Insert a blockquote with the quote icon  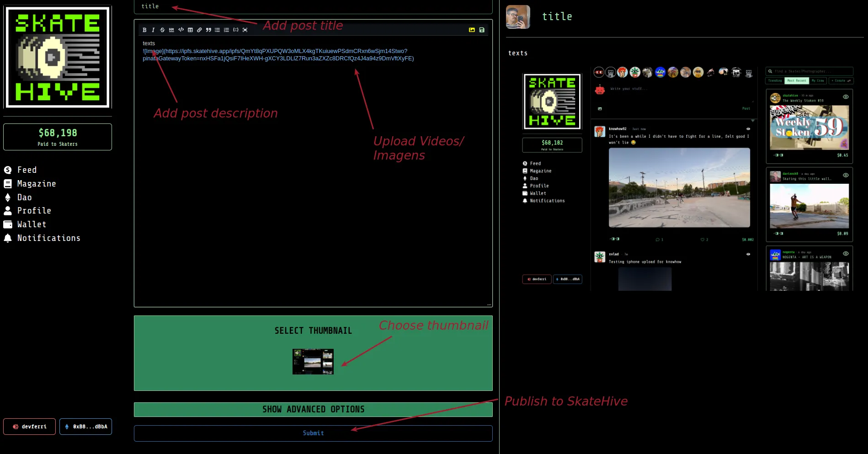(208, 30)
